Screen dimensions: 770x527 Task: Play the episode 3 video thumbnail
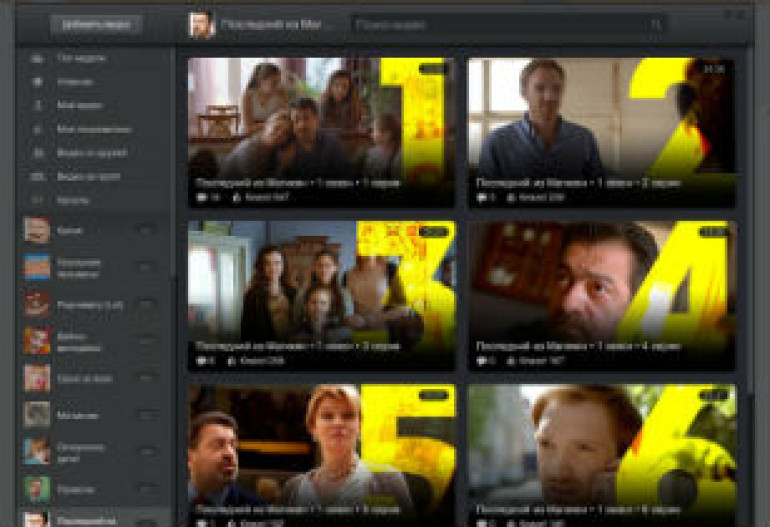321,295
